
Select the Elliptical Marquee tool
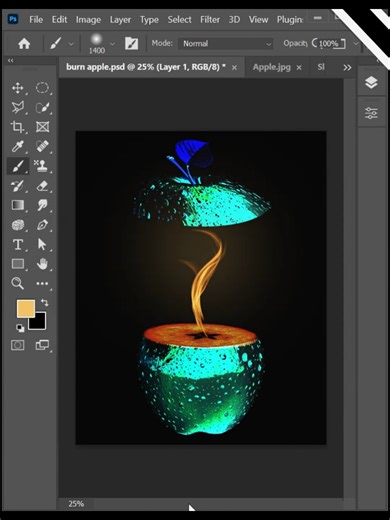[42, 88]
